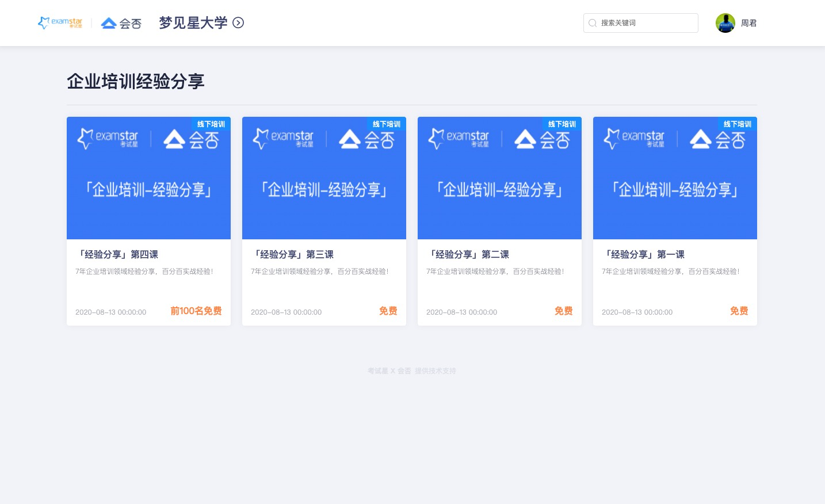Screen dimensions: 825x504
Task: Click the date on 第二课 card
Action: [462, 312]
